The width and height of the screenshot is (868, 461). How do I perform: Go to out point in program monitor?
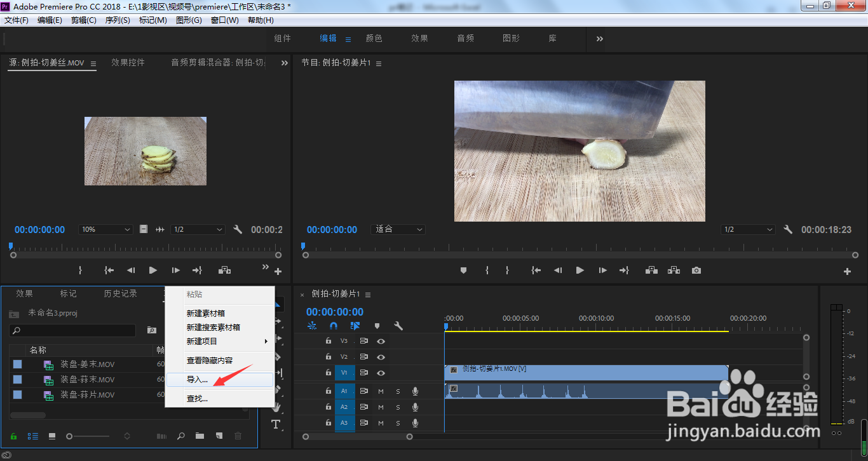click(624, 270)
